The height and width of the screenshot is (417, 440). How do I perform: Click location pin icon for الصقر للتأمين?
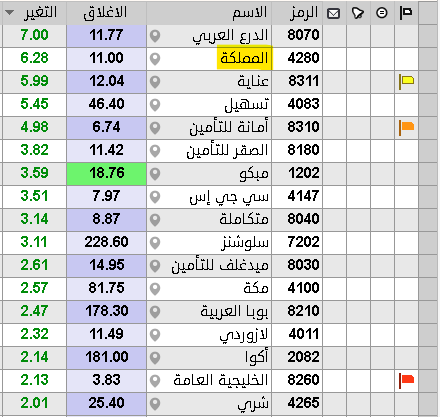(155, 151)
